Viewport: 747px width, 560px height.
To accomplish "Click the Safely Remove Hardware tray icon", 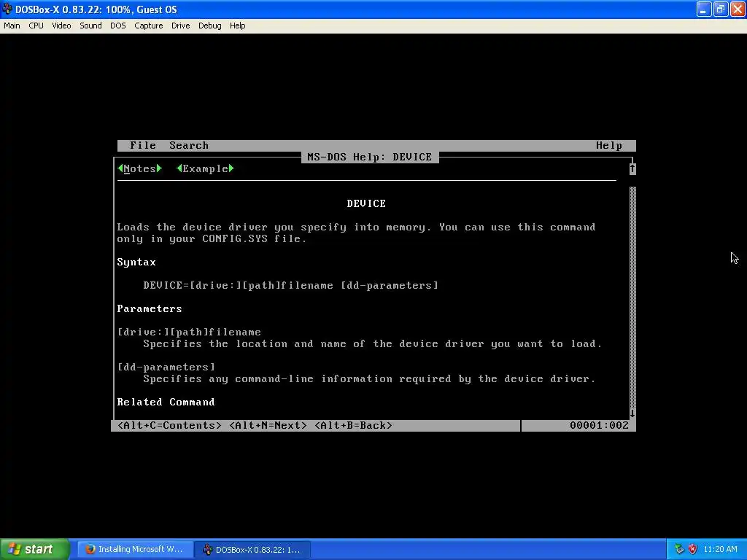I will 679,549.
